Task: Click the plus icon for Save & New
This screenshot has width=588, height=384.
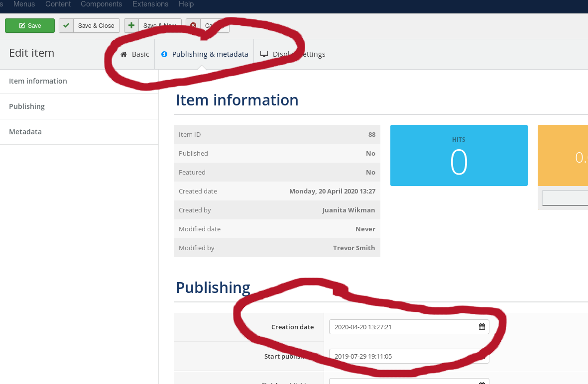Action: point(131,25)
